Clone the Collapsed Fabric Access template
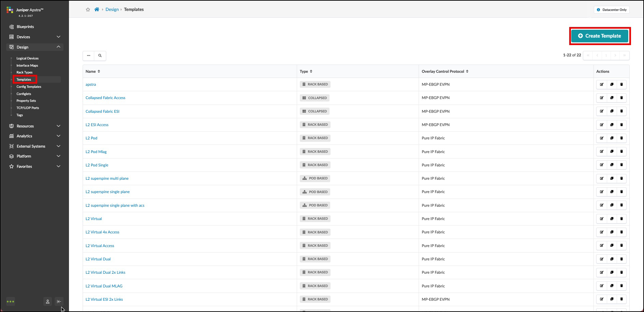 click(612, 98)
